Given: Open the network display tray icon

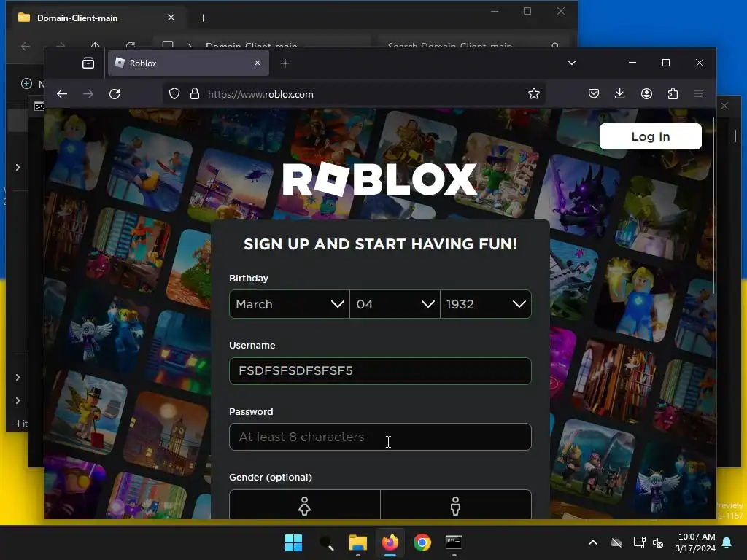Looking at the screenshot, I should click(639, 542).
